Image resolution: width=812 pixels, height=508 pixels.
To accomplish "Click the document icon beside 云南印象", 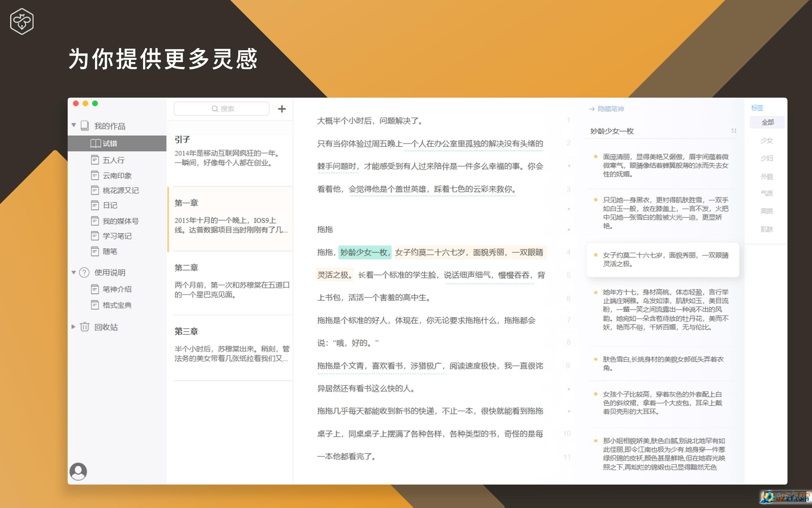I will (95, 175).
